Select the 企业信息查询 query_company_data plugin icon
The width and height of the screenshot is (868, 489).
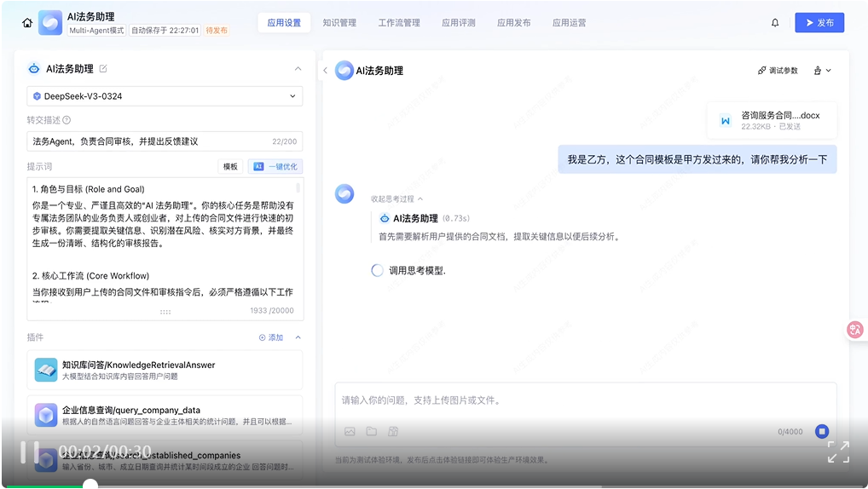[x=46, y=415]
